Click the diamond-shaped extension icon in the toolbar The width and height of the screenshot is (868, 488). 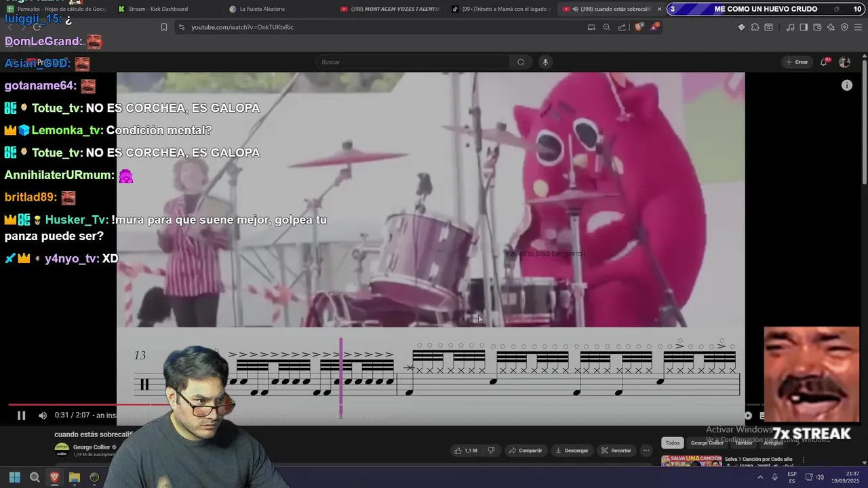(x=741, y=27)
